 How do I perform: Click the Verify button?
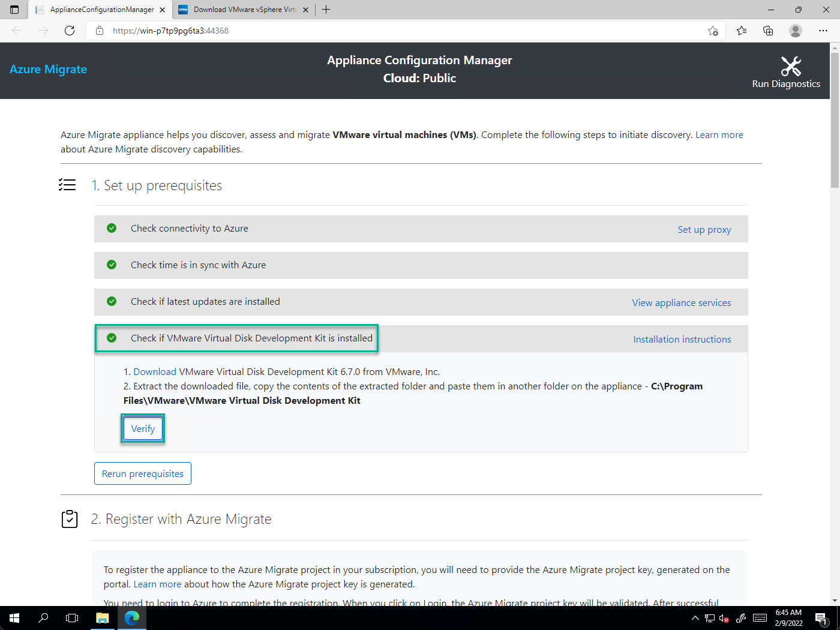point(143,429)
